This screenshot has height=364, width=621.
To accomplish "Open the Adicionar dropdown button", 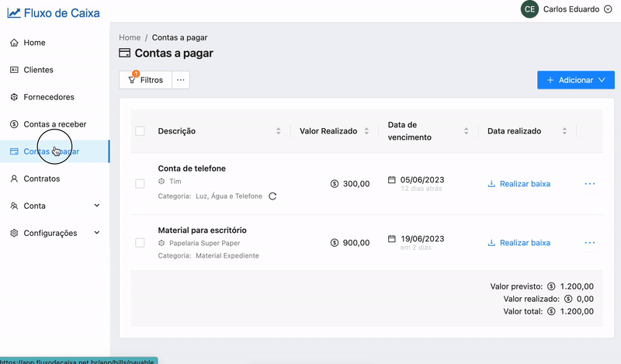I will click(576, 80).
